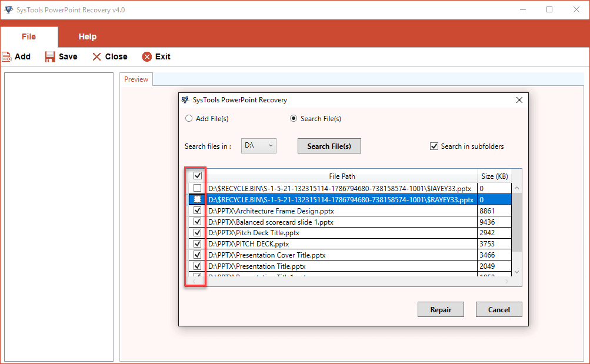
Task: Open the Help menu tab
Action: click(x=87, y=36)
